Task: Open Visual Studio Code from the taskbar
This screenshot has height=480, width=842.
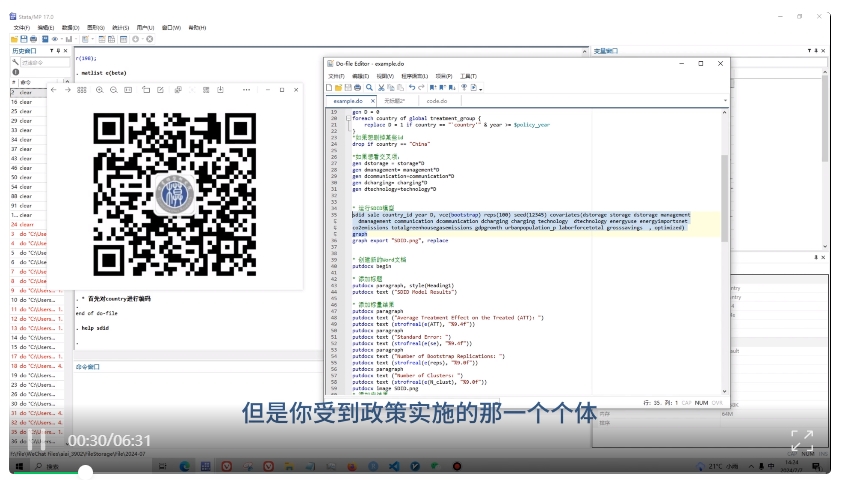Action: click(394, 466)
